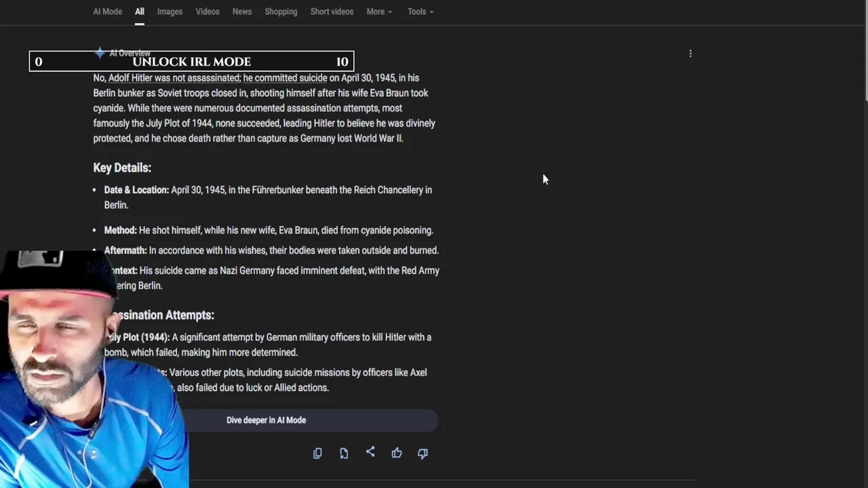This screenshot has height=488, width=868.
Task: Give the AI Overview a thumbs up
Action: tap(397, 453)
